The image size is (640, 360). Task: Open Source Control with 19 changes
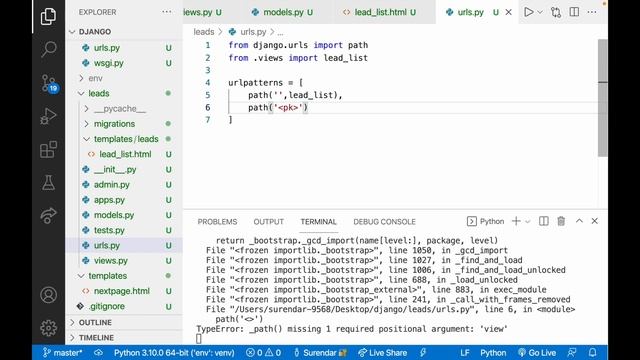coord(49,83)
